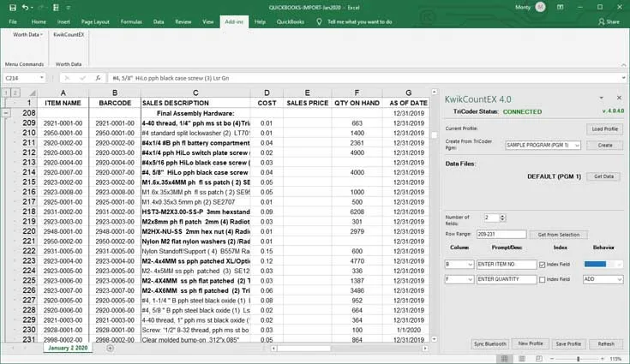Click the Select All corner triangle
The width and height of the screenshot is (630, 364).
[x=33, y=92]
